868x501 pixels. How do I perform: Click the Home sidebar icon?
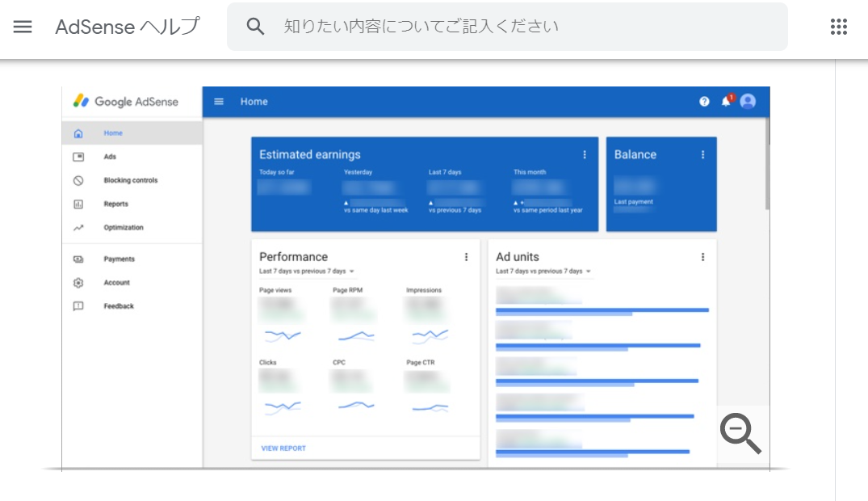pyautogui.click(x=78, y=133)
